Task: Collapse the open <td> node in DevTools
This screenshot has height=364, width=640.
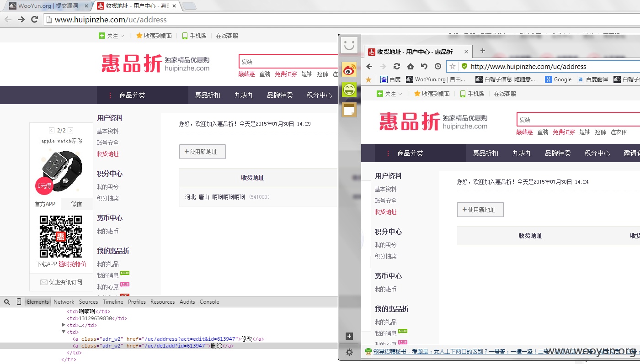Action: 64,332
